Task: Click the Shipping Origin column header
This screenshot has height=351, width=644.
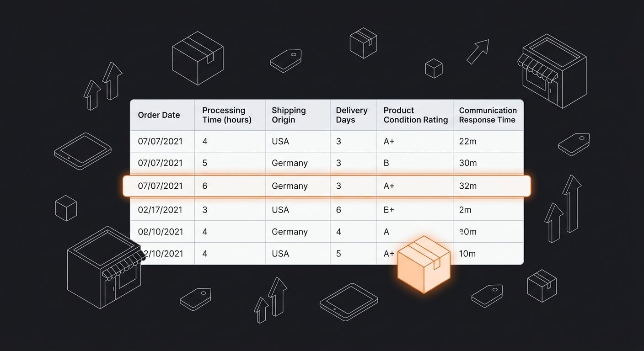Action: pos(289,115)
